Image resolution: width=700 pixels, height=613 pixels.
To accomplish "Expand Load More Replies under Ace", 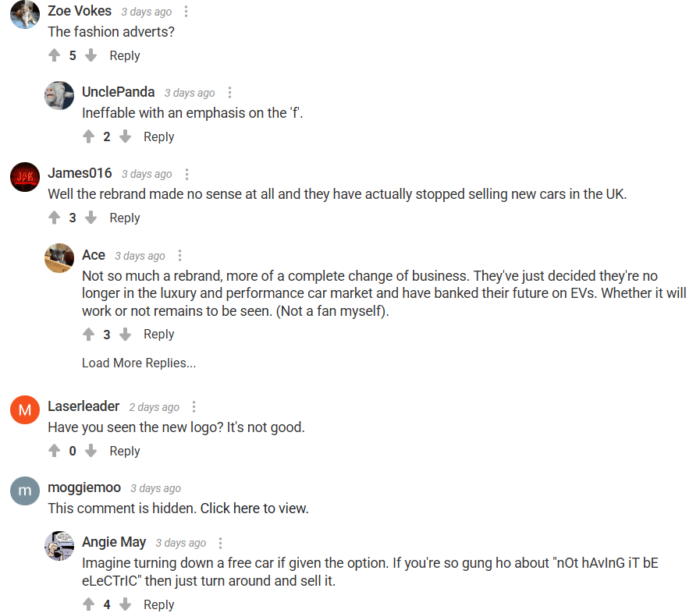I will tap(139, 363).
